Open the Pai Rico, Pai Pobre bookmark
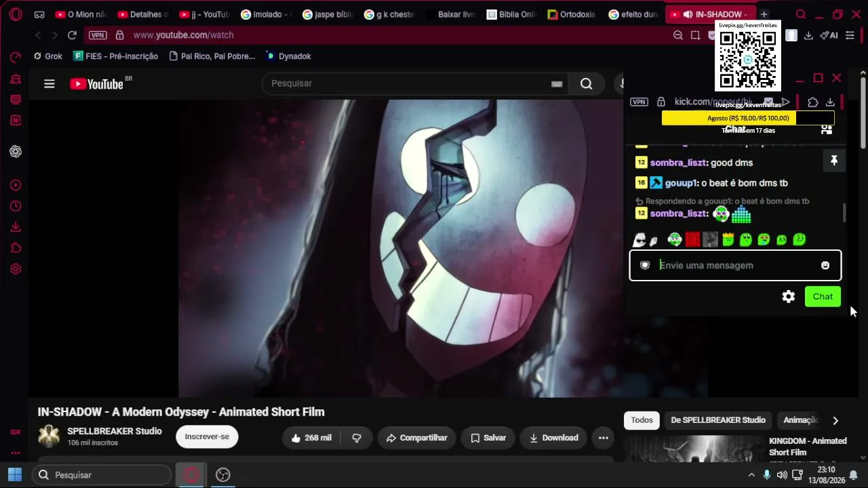 [212, 56]
